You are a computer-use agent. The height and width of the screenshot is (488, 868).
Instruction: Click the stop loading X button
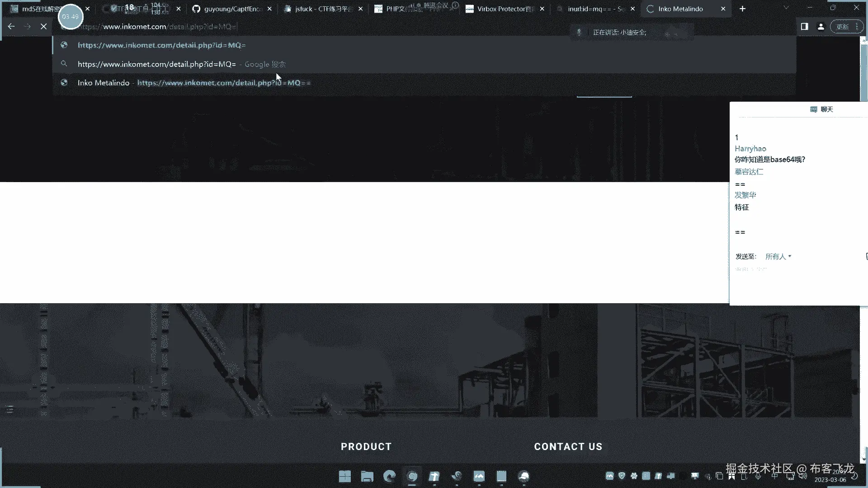pos(43,27)
